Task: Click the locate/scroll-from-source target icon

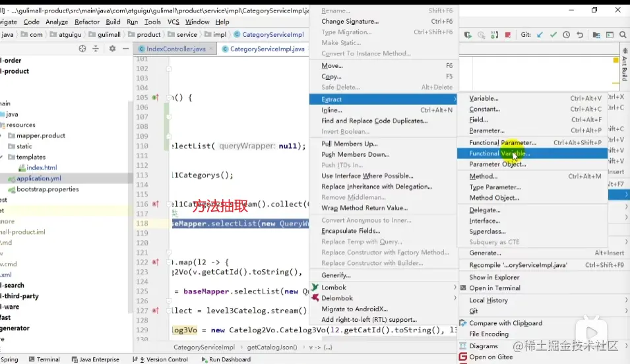Action: click(82, 49)
